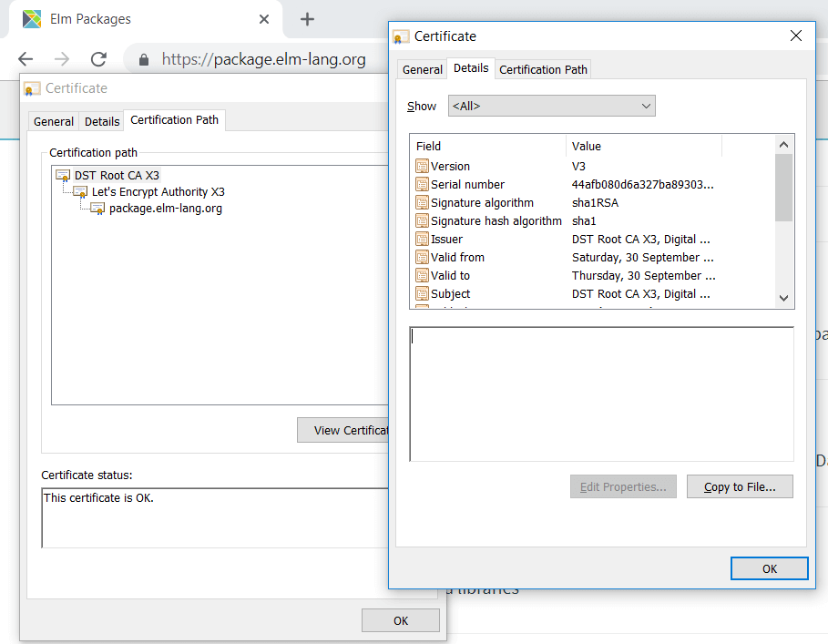Image resolution: width=828 pixels, height=644 pixels.
Task: Select the Issuer row text
Action: [446, 240]
